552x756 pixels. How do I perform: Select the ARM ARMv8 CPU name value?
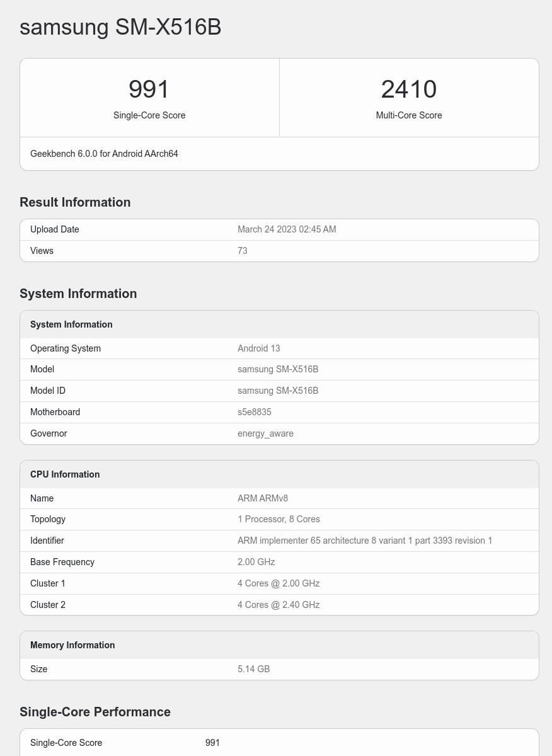(263, 498)
